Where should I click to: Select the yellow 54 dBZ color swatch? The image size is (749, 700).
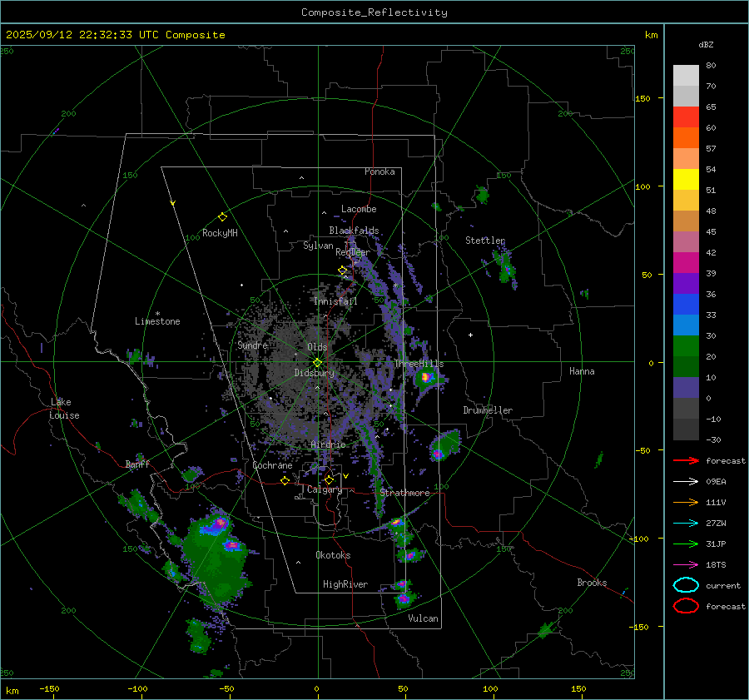tap(686, 180)
